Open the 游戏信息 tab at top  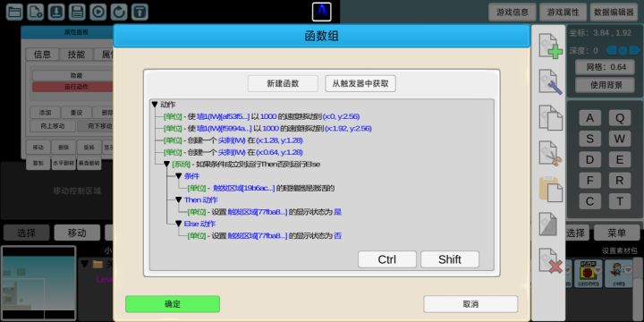(x=513, y=13)
